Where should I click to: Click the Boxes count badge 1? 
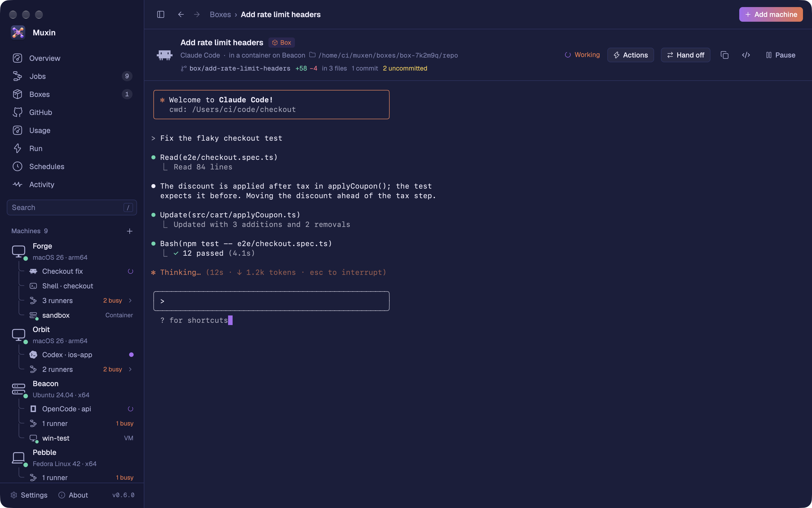point(127,94)
